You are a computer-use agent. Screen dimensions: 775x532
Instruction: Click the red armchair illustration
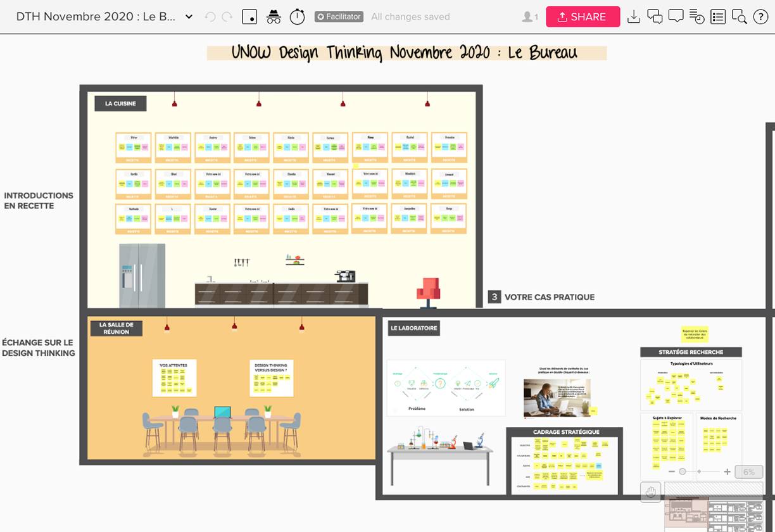429,292
